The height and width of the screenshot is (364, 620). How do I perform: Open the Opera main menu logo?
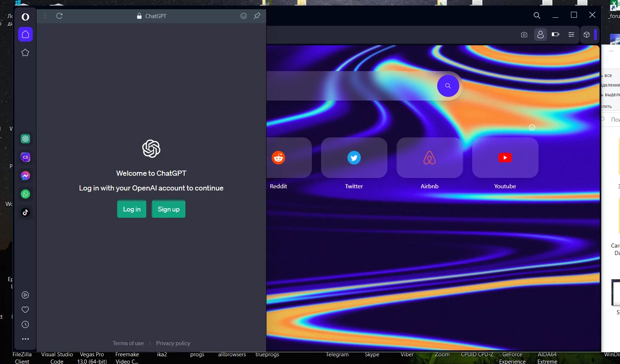click(25, 17)
